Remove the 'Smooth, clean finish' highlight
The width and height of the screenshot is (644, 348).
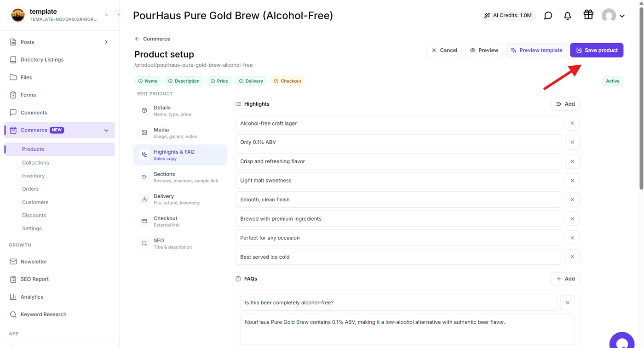pyautogui.click(x=572, y=200)
